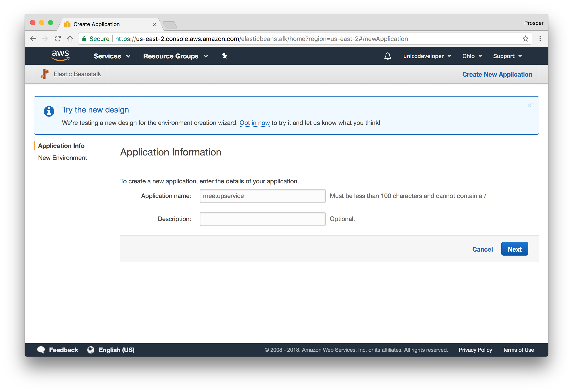Dismiss the Try the new design banner

pos(529,105)
